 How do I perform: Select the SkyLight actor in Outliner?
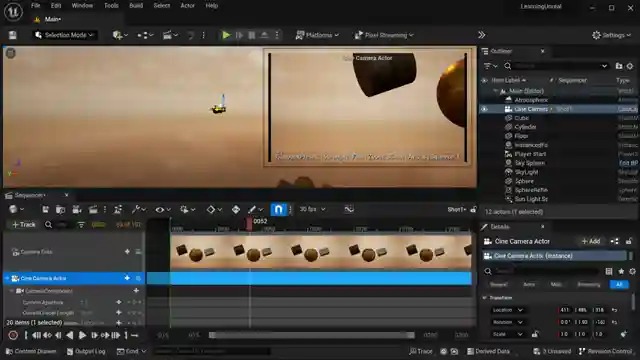click(526, 172)
